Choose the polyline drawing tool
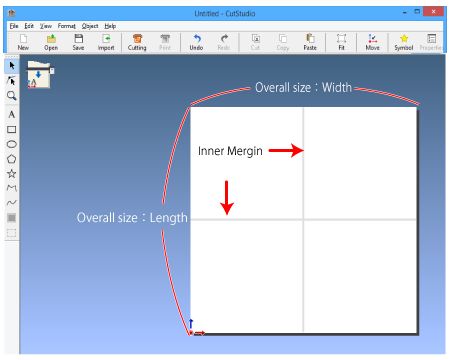Viewport: 450px width, 360px height. [x=12, y=188]
